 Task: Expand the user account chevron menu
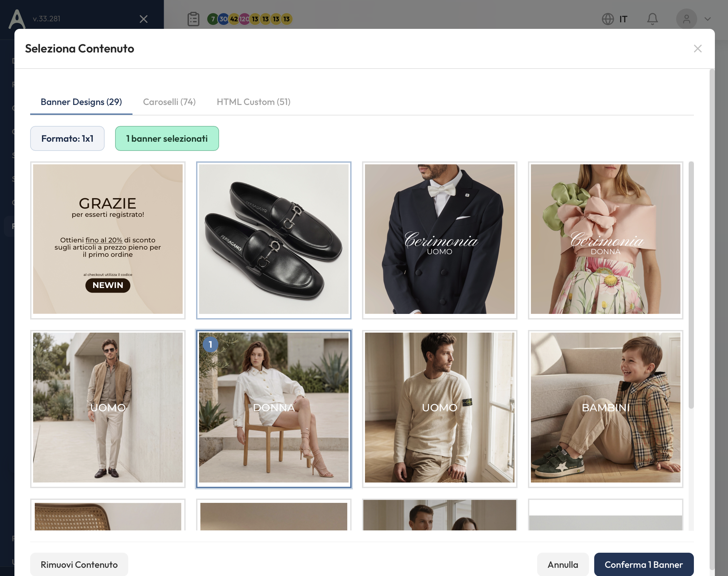pyautogui.click(x=707, y=19)
